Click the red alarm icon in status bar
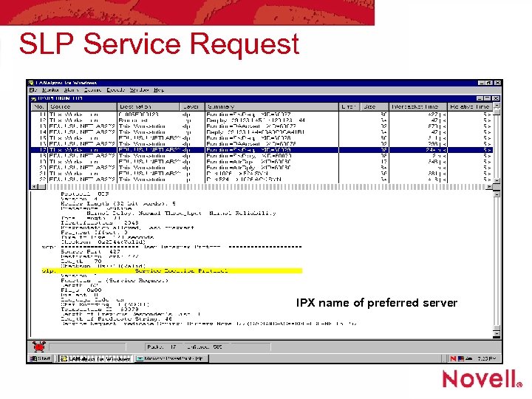532x399 pixels. coord(38,347)
